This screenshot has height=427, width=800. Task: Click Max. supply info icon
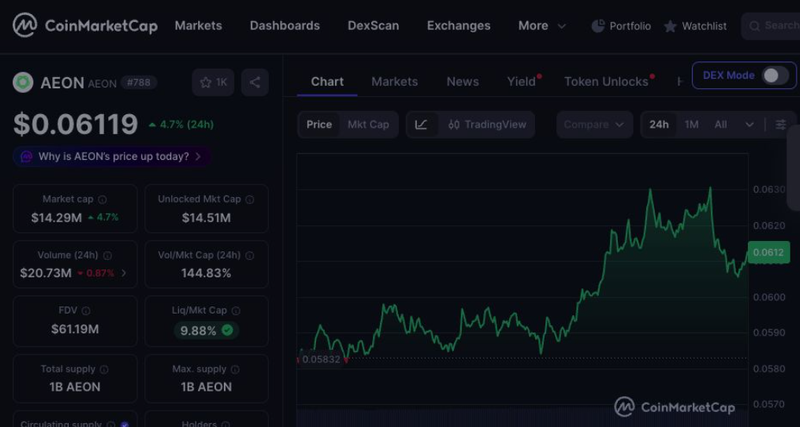(x=235, y=369)
